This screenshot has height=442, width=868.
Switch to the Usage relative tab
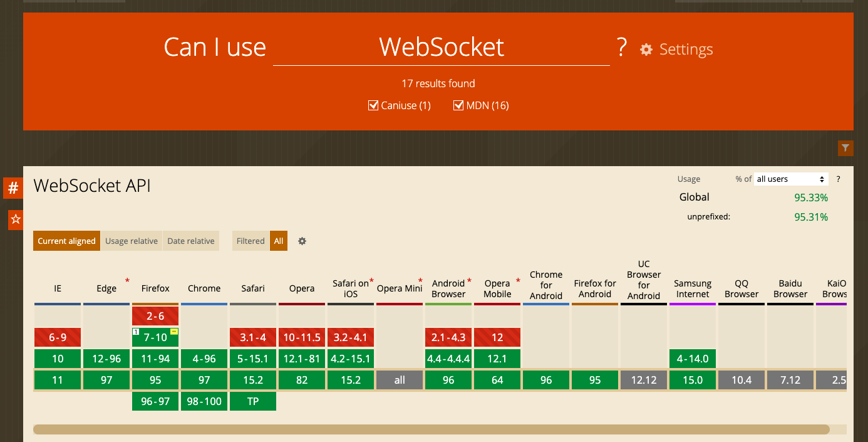pos(131,241)
